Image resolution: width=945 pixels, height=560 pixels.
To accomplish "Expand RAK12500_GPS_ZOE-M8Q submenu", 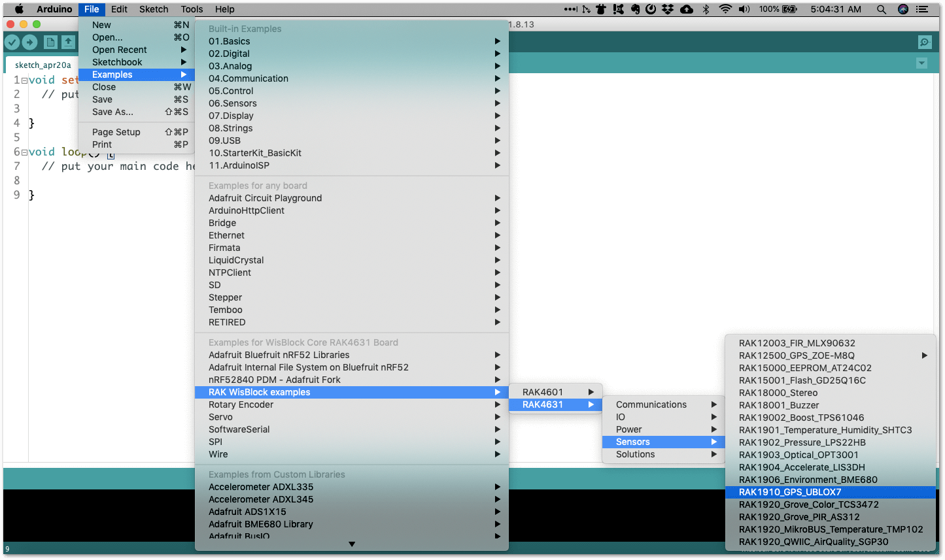I will coord(831,355).
